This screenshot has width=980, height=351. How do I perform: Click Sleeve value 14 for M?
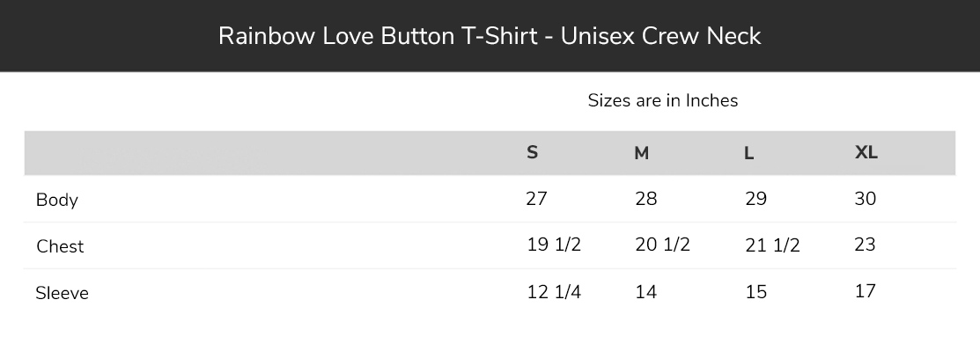click(645, 292)
